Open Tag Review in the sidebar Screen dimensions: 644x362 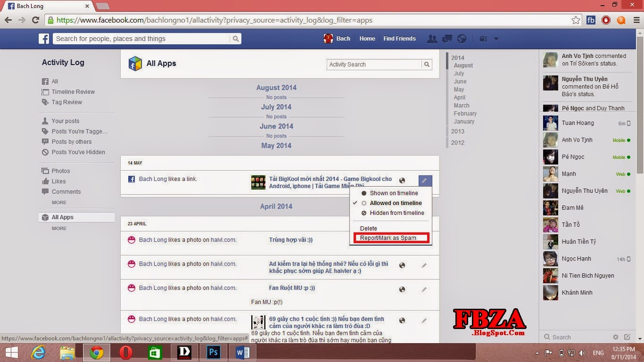[66, 102]
